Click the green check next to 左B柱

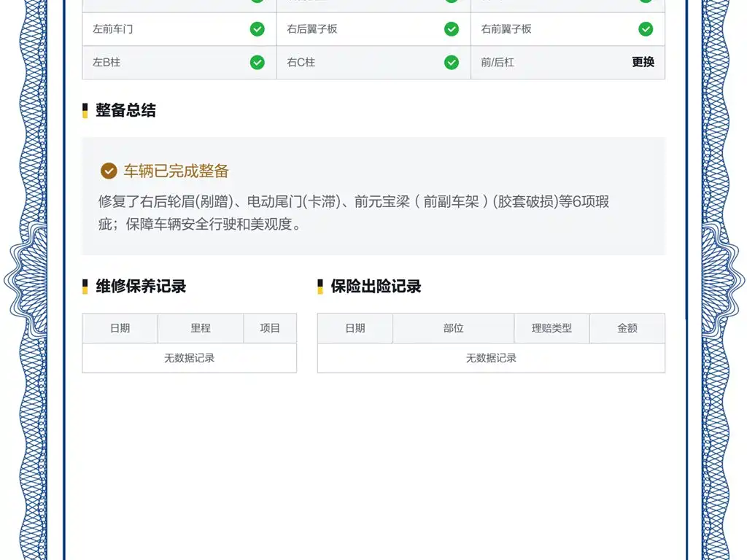coord(258,63)
